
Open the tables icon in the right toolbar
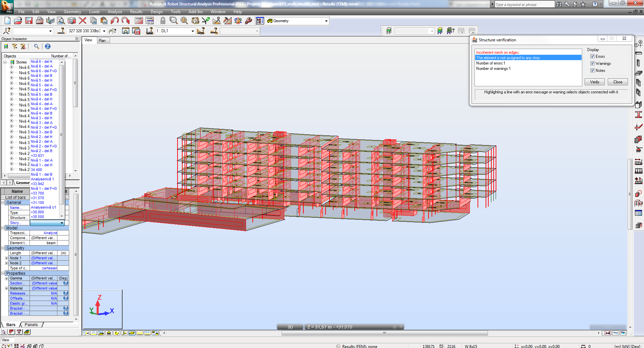coord(638,213)
